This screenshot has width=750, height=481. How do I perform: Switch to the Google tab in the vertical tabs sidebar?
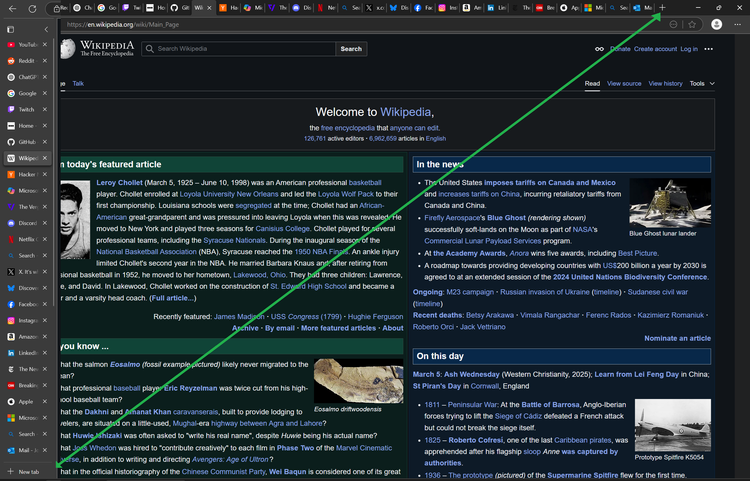pyautogui.click(x=24, y=93)
